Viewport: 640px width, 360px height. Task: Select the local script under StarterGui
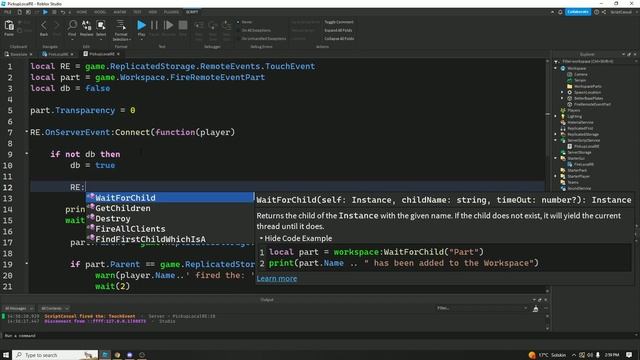click(583, 164)
